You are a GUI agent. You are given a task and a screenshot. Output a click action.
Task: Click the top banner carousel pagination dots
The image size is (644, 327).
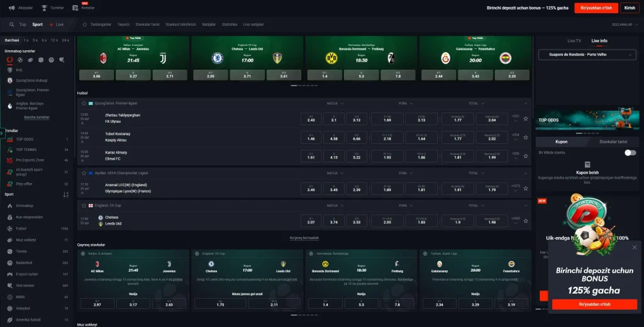pos(304,86)
